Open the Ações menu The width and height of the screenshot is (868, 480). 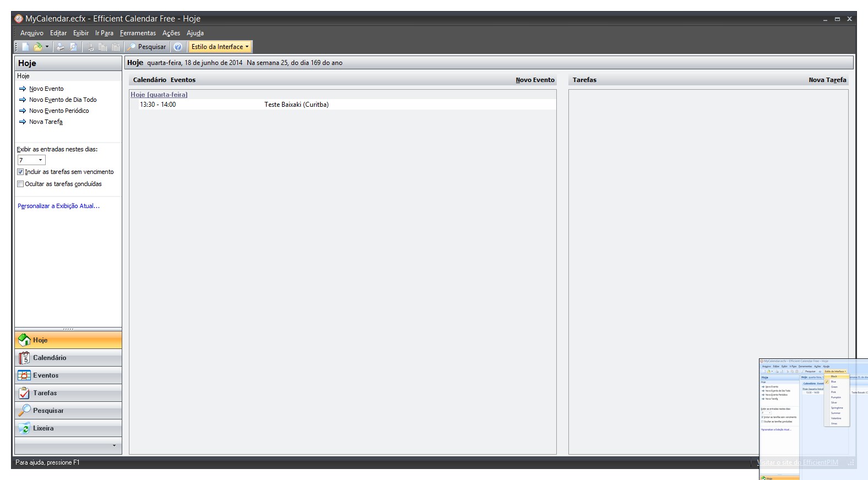(171, 33)
